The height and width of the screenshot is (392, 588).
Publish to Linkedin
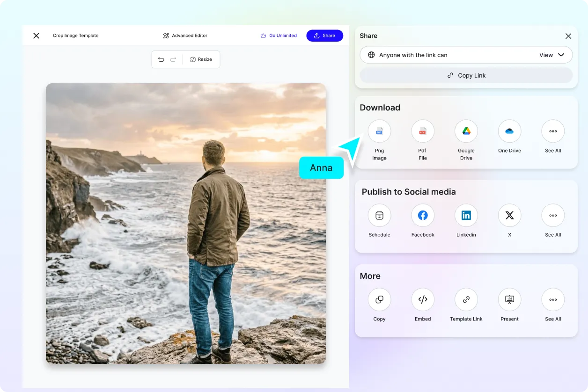pyautogui.click(x=466, y=216)
